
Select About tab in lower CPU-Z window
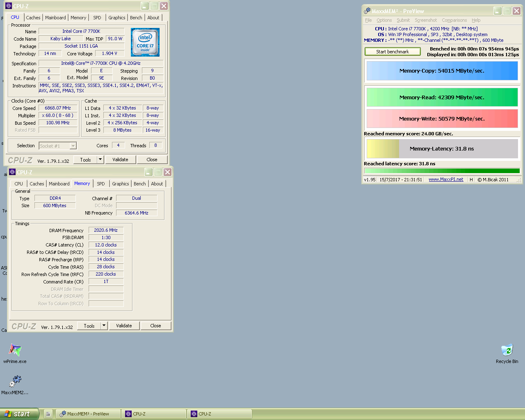157,184
